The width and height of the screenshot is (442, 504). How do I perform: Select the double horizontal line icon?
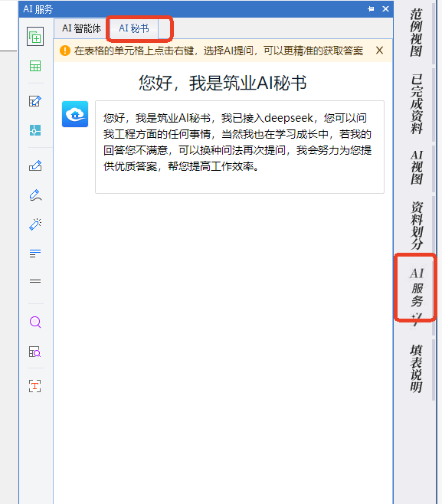[35, 281]
